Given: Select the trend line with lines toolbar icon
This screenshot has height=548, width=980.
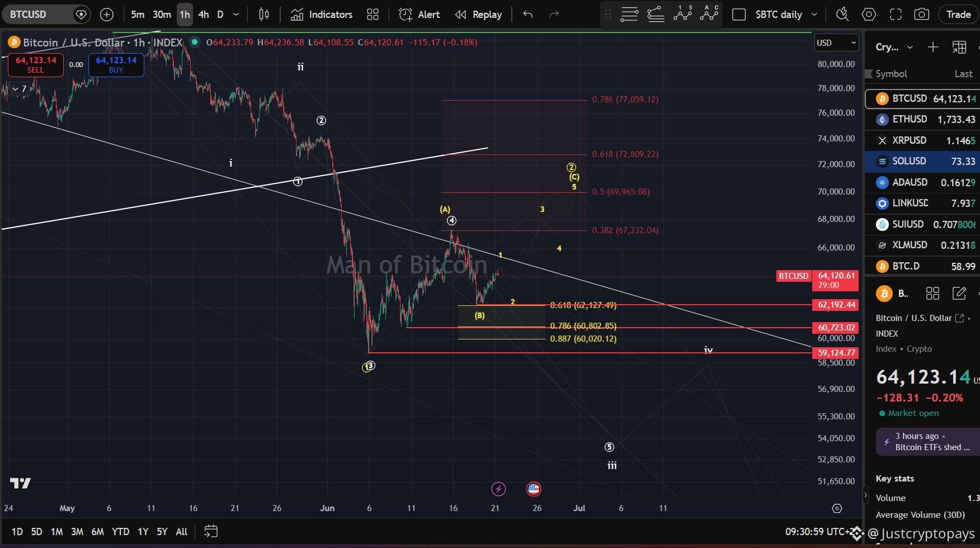Looking at the screenshot, I should pos(656,15).
